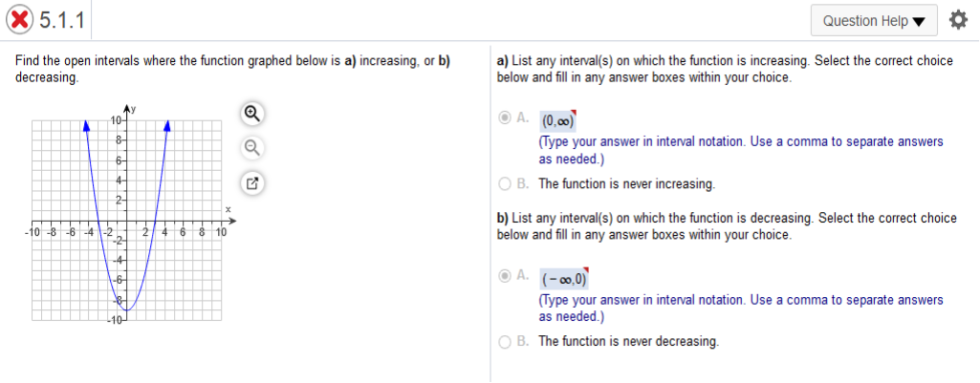This screenshot has height=383, width=980.
Task: Select 'The function is never increasing' radio
Action: click(x=505, y=184)
